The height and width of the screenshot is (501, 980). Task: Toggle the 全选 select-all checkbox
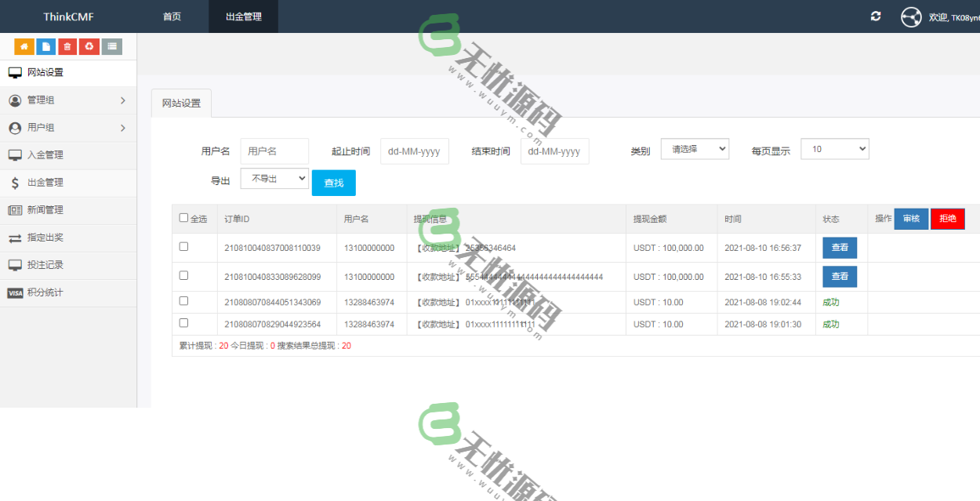[x=184, y=219]
